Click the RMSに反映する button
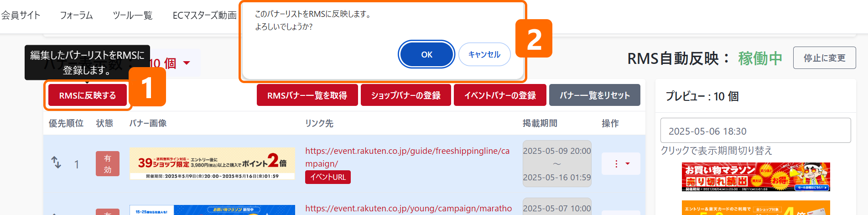The image size is (868, 215). point(88,95)
